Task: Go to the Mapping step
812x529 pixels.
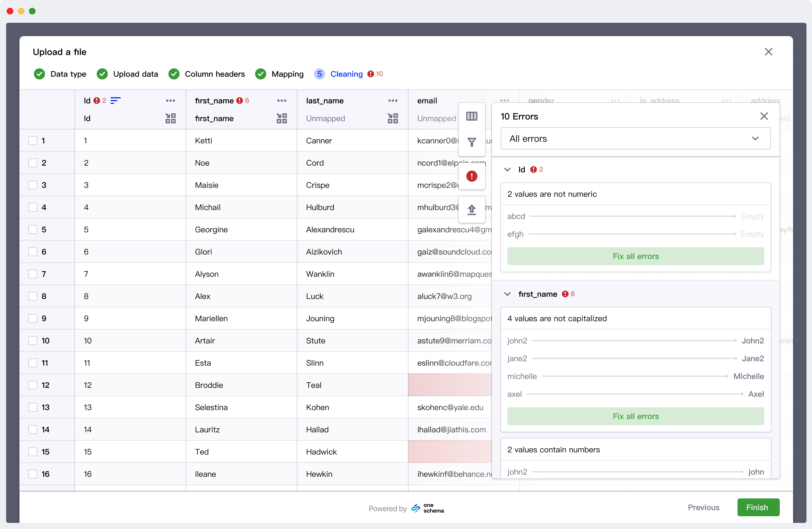Action: (288, 74)
